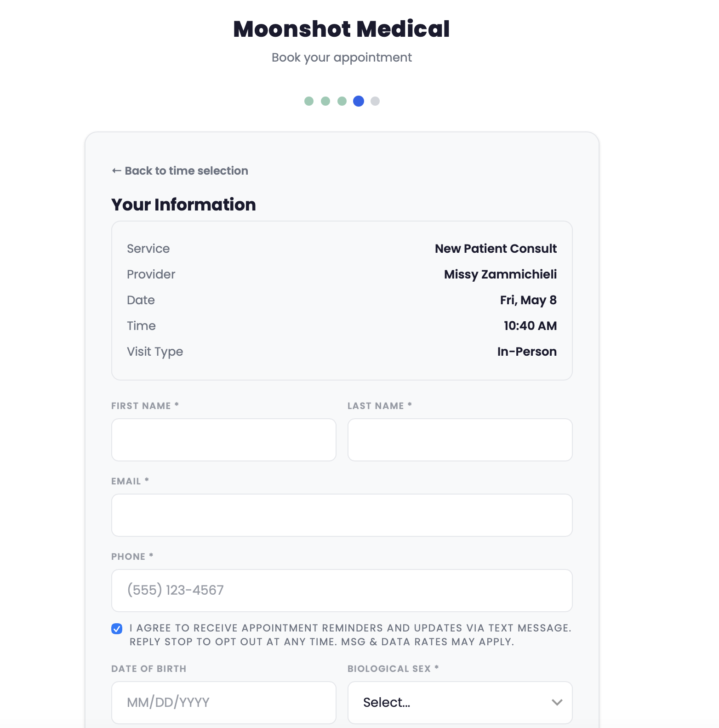
Task: Click the second progress step indicator
Action: [325, 100]
